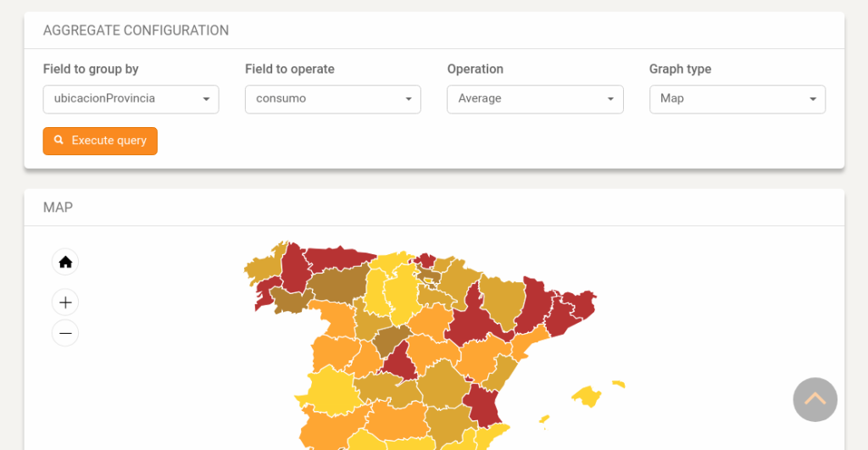Click the Aggregate Configuration panel header
868x450 pixels.
click(x=136, y=31)
